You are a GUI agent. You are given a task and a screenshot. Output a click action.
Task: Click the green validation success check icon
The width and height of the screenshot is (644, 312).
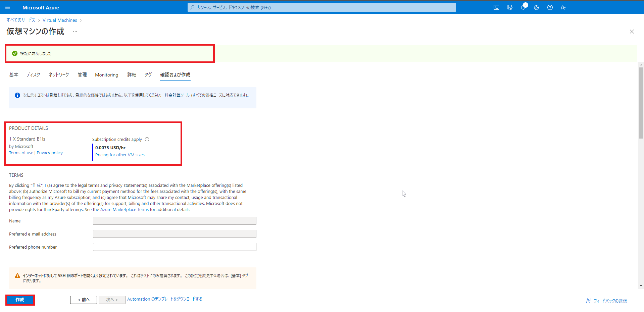pos(15,53)
